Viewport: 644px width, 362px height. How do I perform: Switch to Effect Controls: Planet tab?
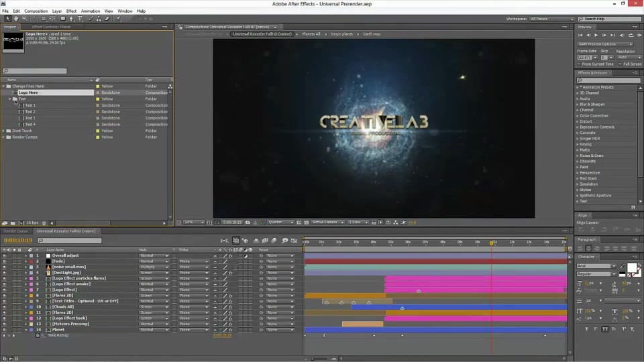[x=51, y=27]
